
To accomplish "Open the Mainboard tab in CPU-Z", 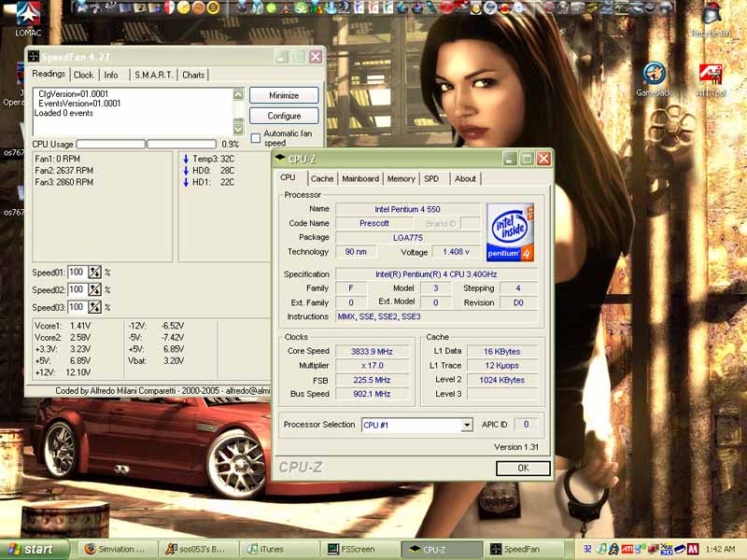I will [360, 178].
